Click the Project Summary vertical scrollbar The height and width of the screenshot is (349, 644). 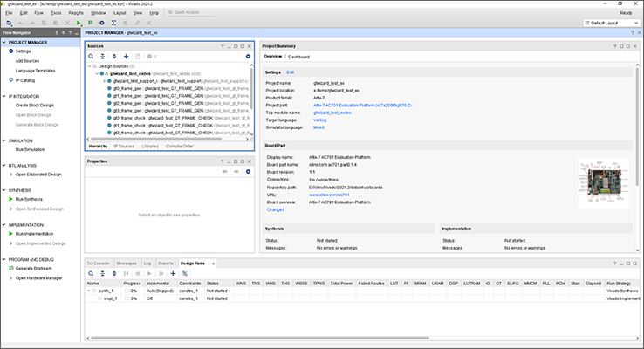[637, 127]
